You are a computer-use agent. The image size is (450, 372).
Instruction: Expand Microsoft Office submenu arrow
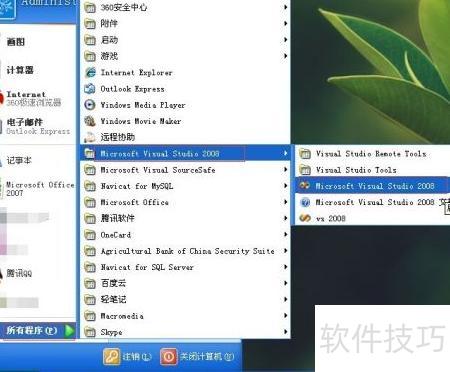pos(285,202)
